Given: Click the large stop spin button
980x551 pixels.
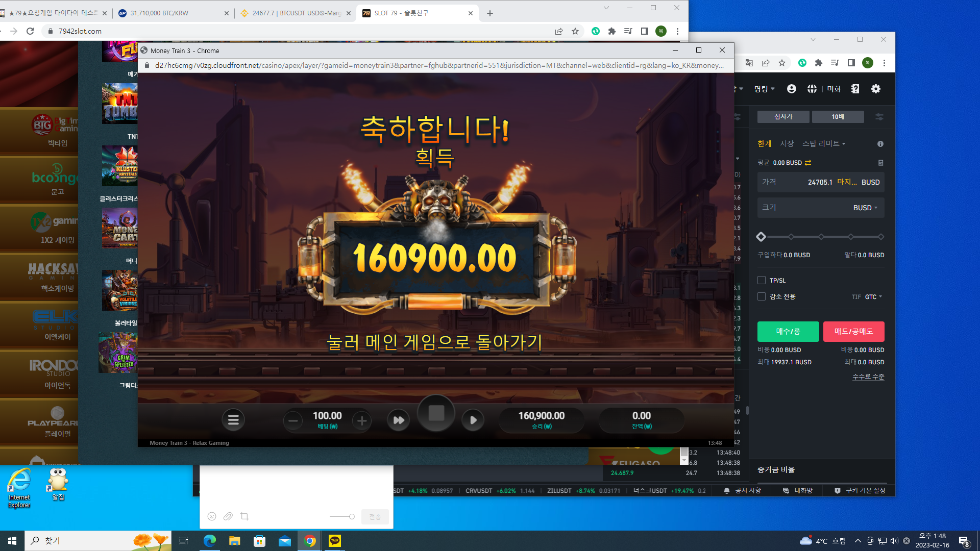Looking at the screenshot, I should coord(436,413).
